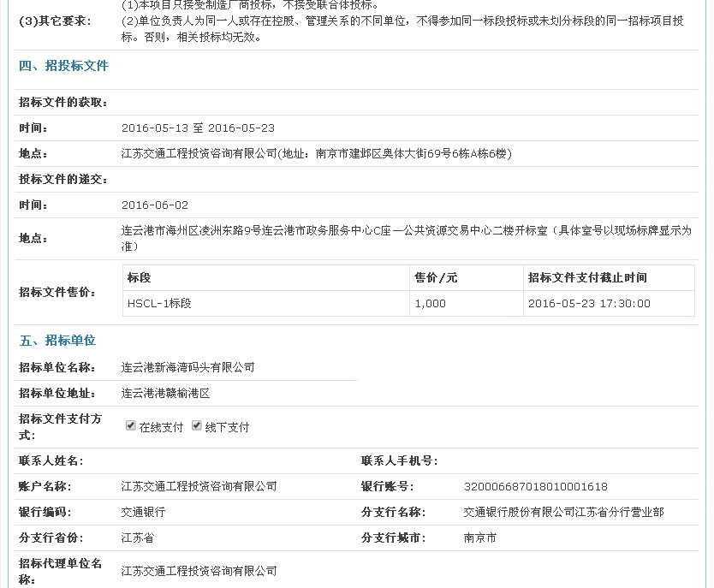Click the bank name 交通银行
Screen dimensions: 714x588
(x=144, y=512)
